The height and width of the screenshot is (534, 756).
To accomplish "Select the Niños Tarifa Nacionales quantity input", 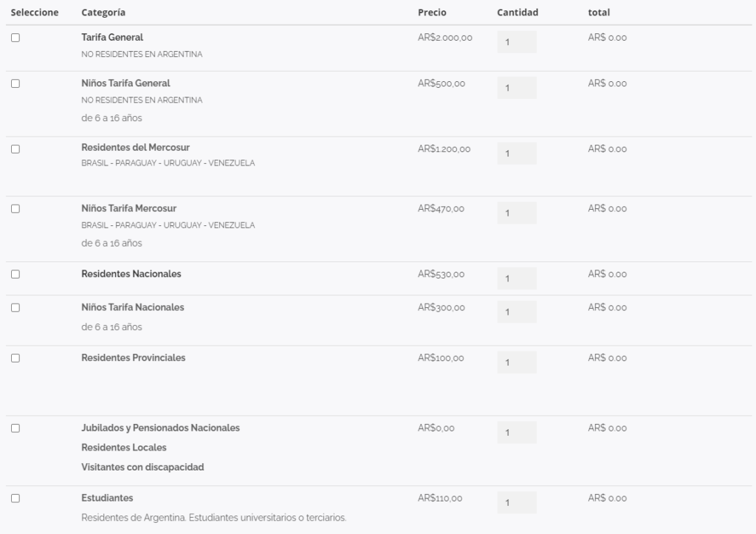I will (517, 312).
